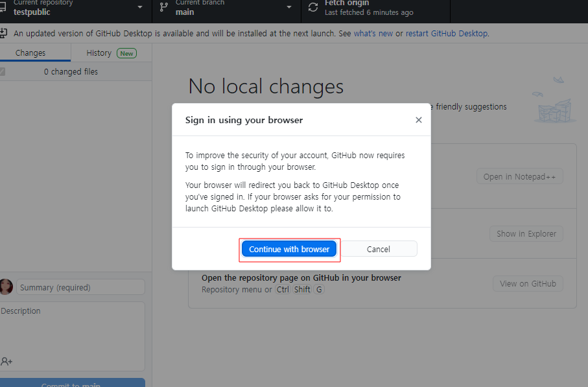Click the "No local changes" heading
This screenshot has width=588, height=387.
pos(266,86)
